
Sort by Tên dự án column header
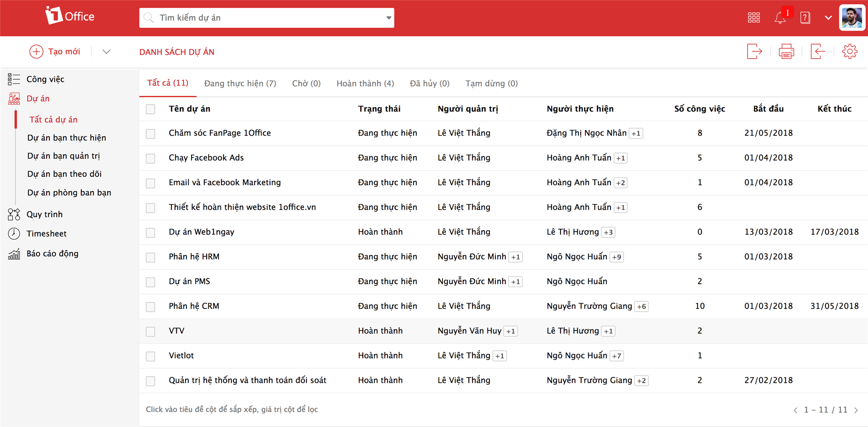(x=189, y=109)
